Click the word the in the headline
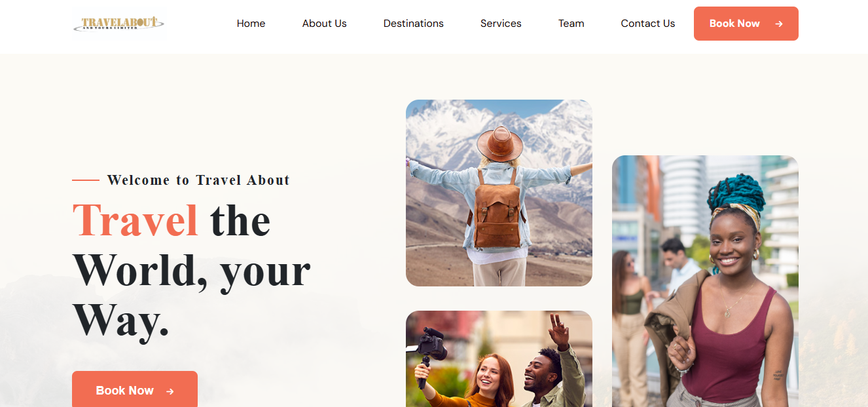Screen dimensions: 868x407 click(240, 220)
